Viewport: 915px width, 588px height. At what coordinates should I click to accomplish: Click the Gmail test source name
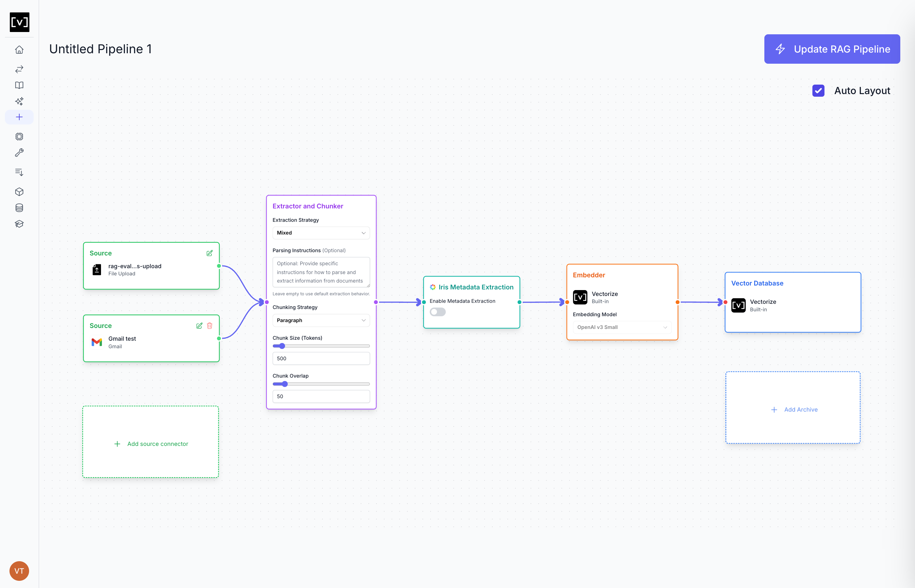[122, 339]
